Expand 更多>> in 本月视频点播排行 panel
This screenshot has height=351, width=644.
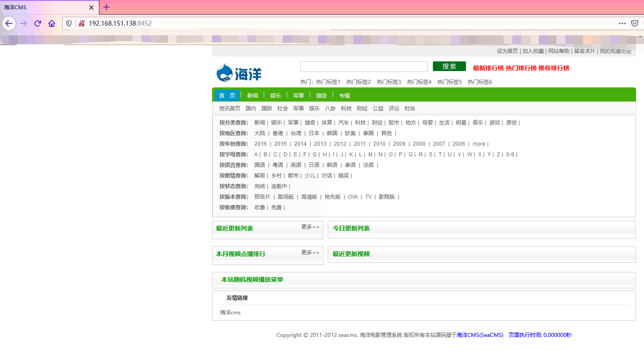(310, 253)
